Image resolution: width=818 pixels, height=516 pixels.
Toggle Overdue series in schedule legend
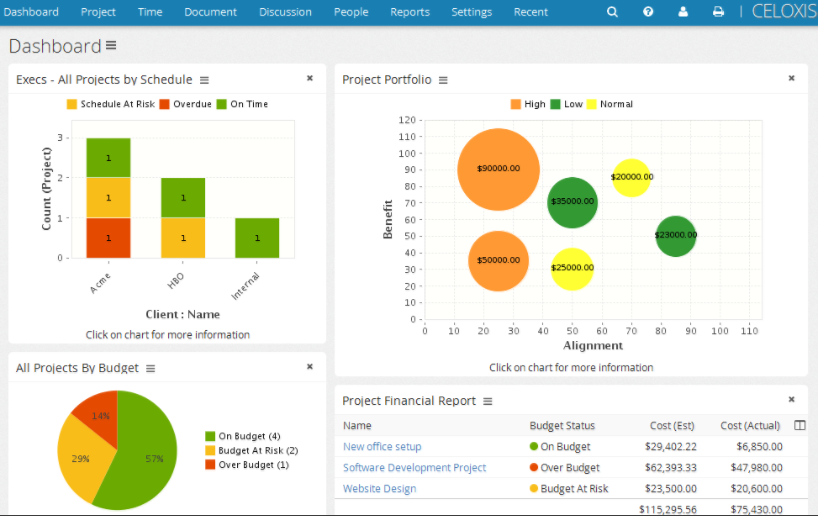tap(185, 104)
